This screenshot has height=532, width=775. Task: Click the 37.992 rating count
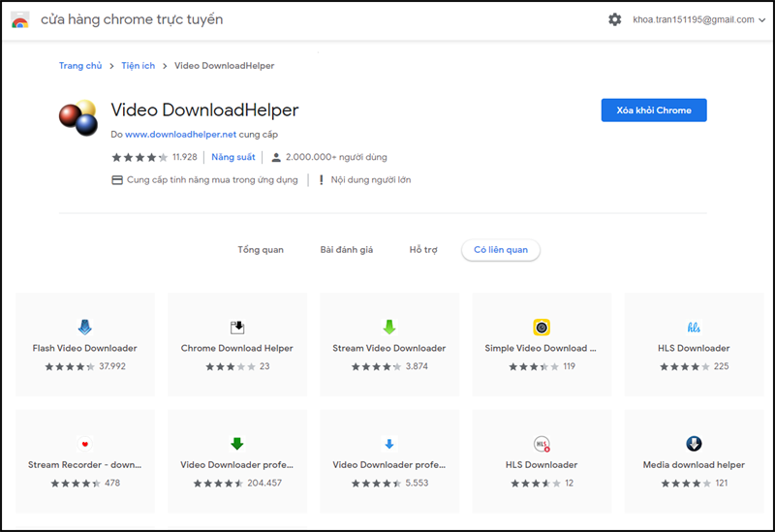click(112, 366)
